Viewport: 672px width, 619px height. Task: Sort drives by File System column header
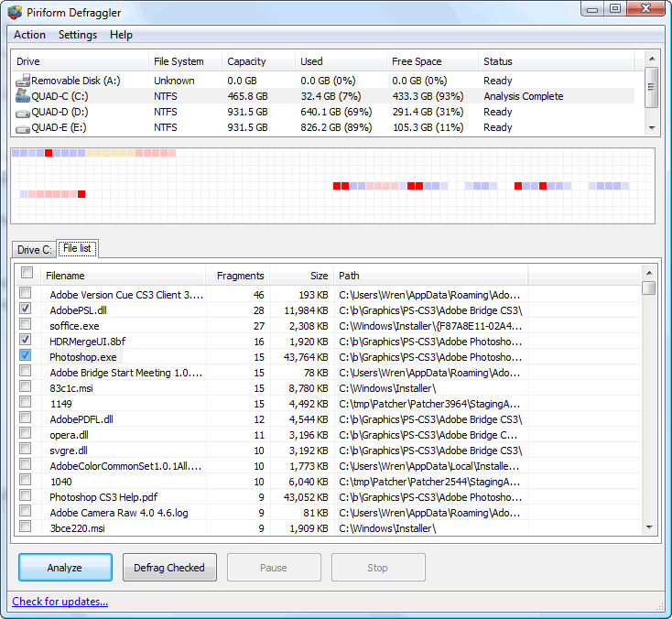[x=185, y=61]
